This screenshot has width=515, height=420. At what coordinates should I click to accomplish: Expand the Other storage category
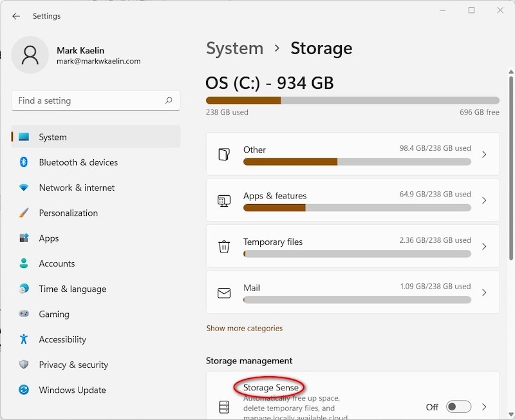pos(484,155)
